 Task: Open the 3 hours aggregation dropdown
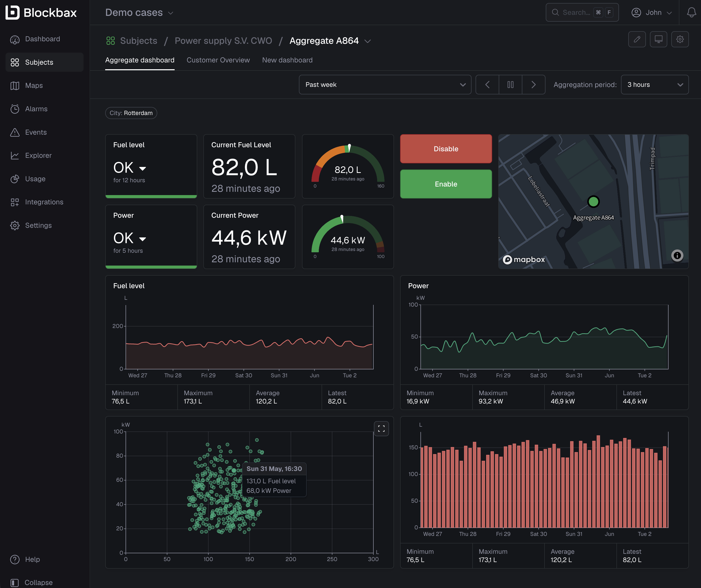(655, 85)
